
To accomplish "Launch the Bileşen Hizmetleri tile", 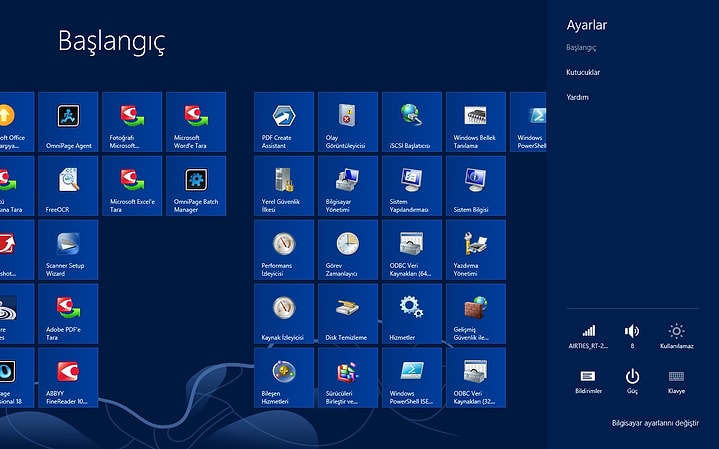I will coord(284,377).
